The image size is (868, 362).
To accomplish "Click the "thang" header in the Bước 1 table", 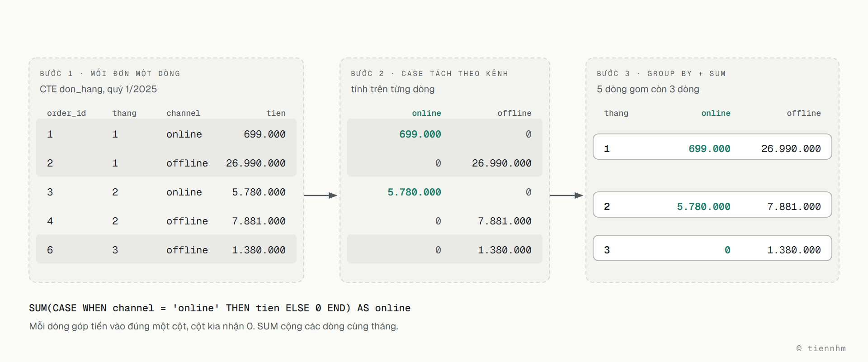I will [124, 113].
